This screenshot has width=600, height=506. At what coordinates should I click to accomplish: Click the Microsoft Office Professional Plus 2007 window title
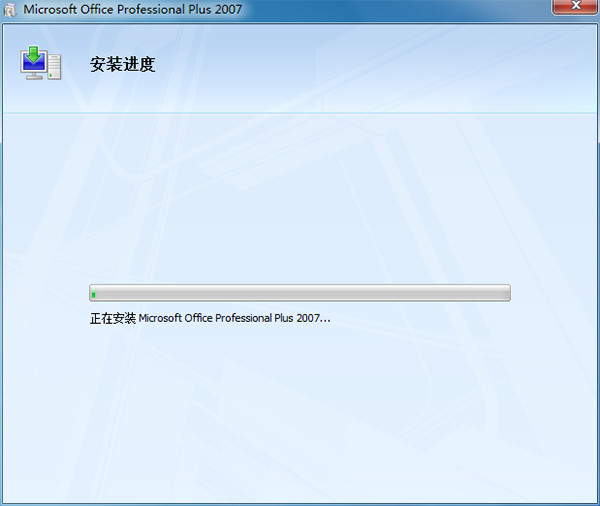tap(133, 10)
